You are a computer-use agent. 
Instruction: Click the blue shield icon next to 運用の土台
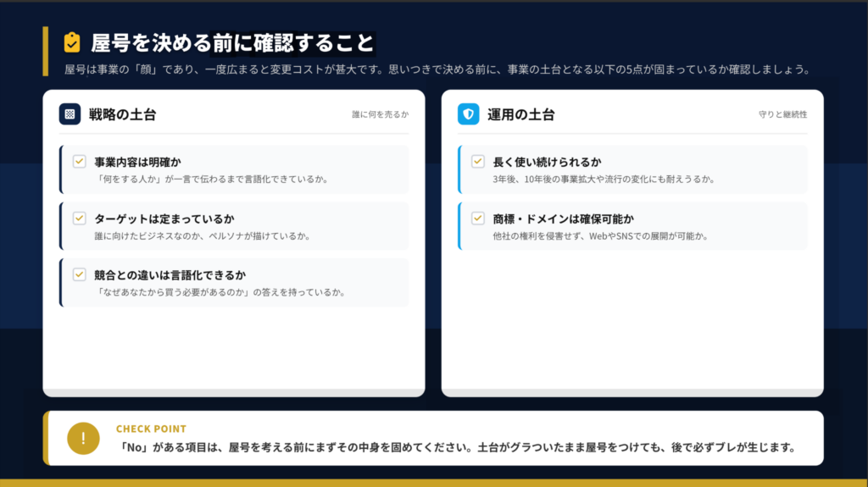tap(468, 114)
